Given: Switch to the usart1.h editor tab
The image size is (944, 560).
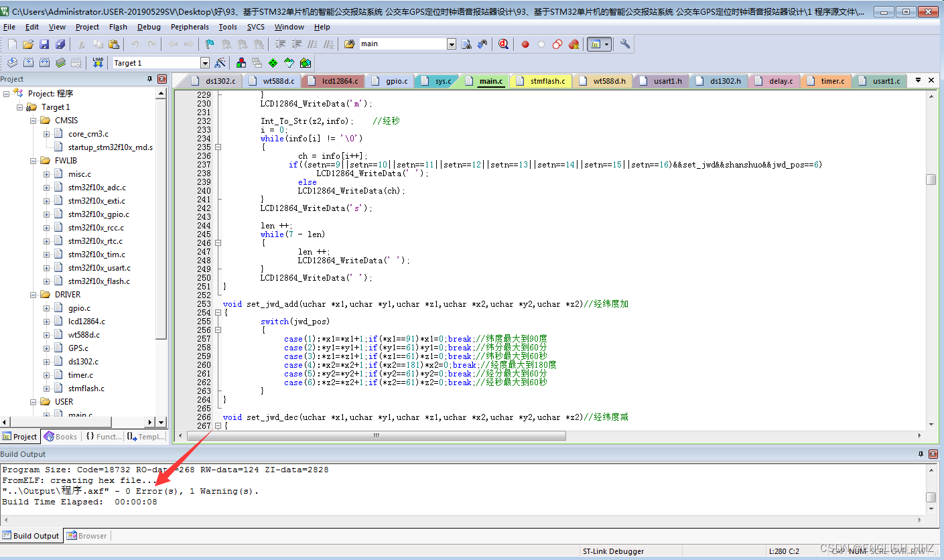Looking at the screenshot, I should pyautogui.click(x=661, y=81).
